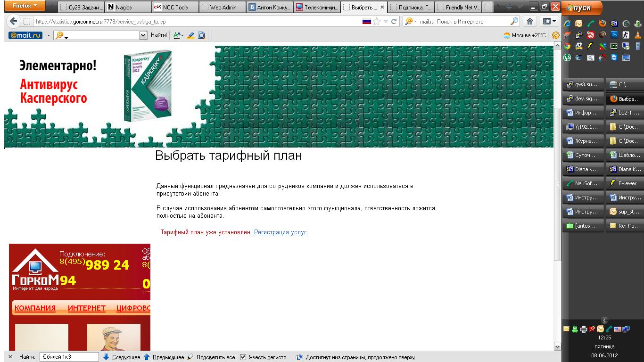
Task: Switch to the Шабло... Excel workbook
Action: tap(625, 156)
